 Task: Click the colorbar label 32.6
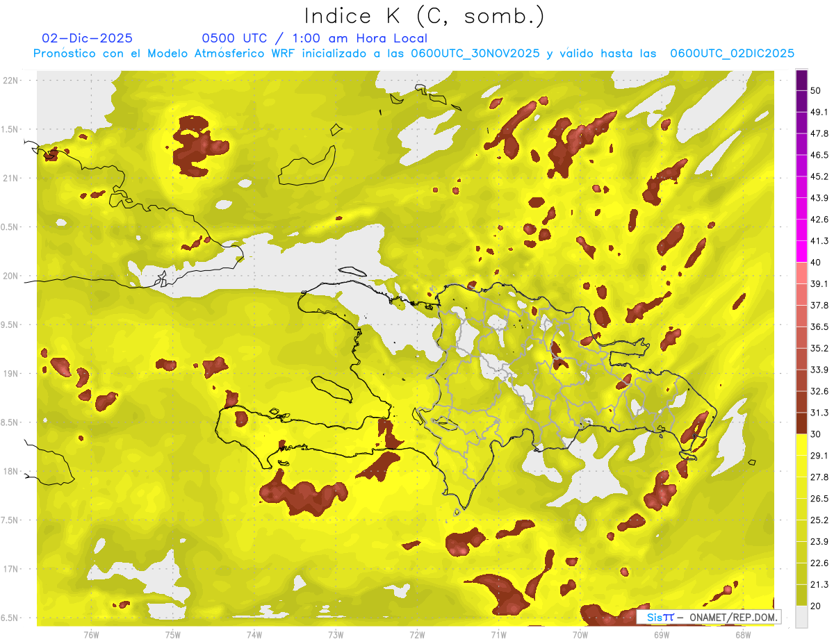pos(819,391)
